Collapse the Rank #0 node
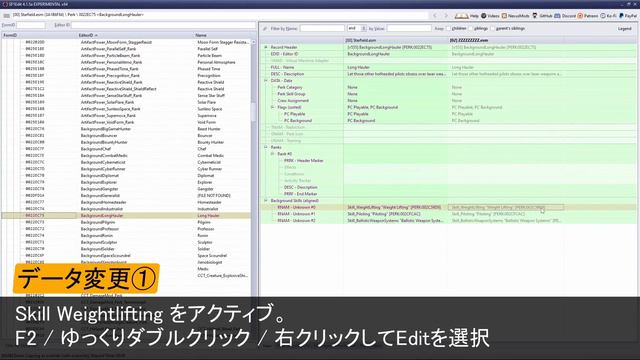Screen dimensions: 640x360 pyautogui.click(x=273, y=154)
